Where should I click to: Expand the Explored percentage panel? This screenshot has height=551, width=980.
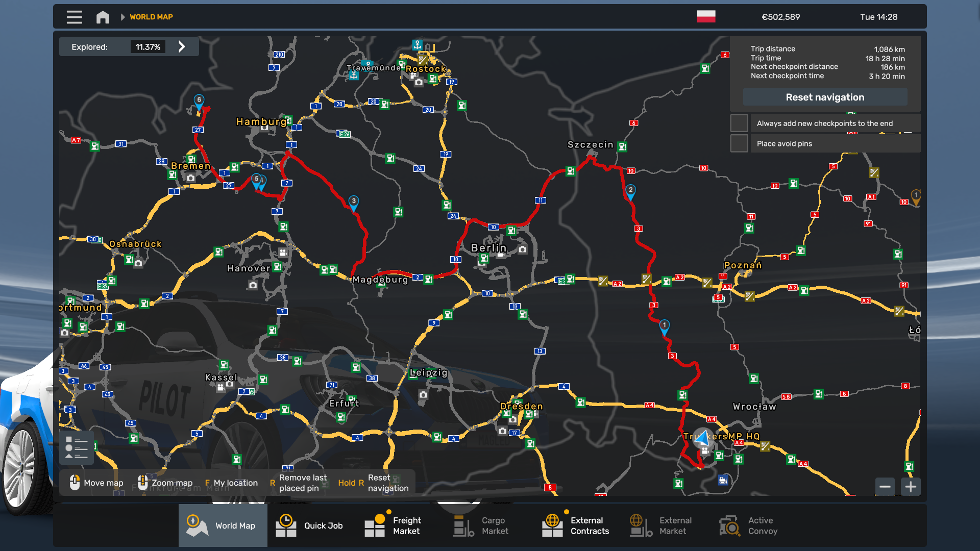point(182,47)
